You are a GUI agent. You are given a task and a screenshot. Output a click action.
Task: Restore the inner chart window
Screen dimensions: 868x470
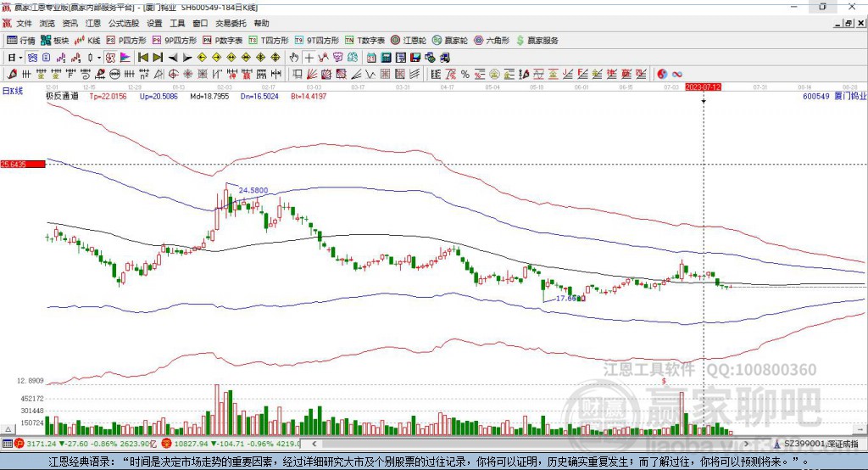[848, 23]
